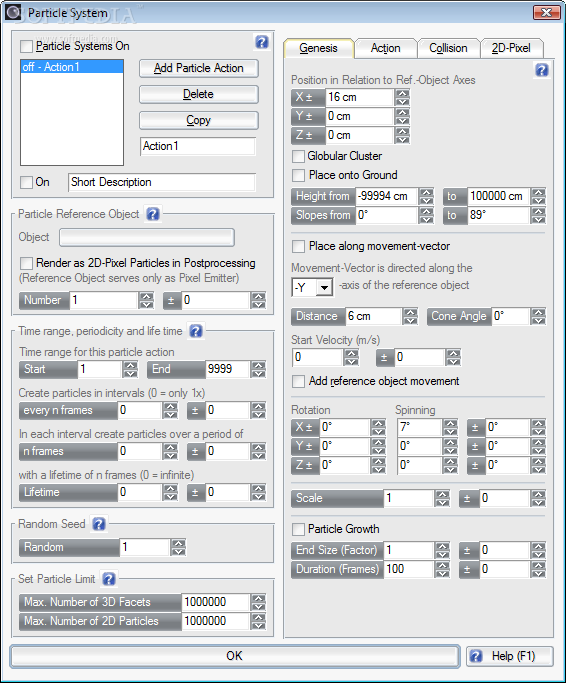Open the -Y movement-vector axis dropdown
566x683 pixels.
click(x=324, y=287)
